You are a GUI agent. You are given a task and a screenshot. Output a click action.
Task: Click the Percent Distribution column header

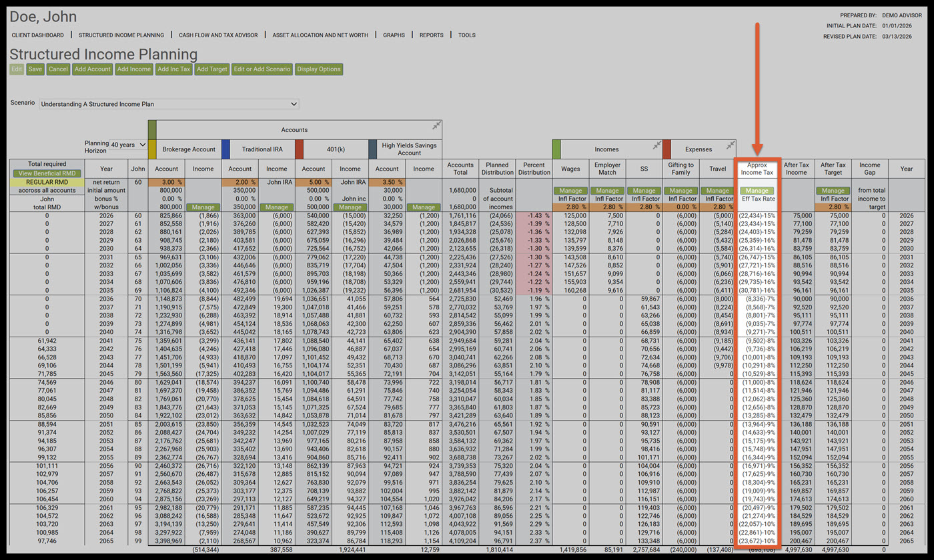tap(534, 169)
